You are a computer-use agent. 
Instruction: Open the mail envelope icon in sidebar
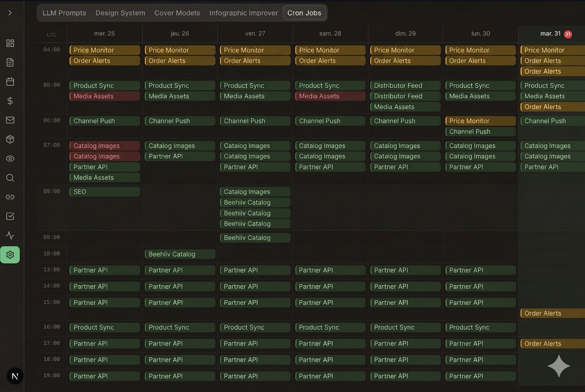click(x=10, y=120)
